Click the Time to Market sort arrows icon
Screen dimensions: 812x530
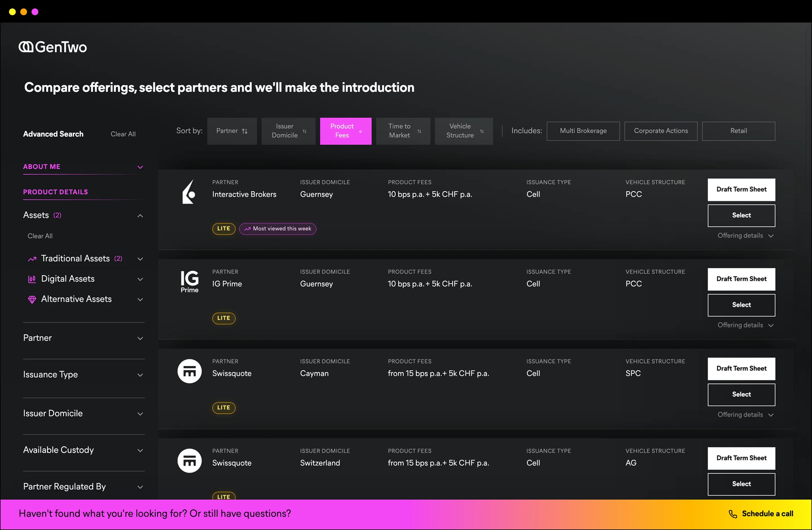[419, 131]
